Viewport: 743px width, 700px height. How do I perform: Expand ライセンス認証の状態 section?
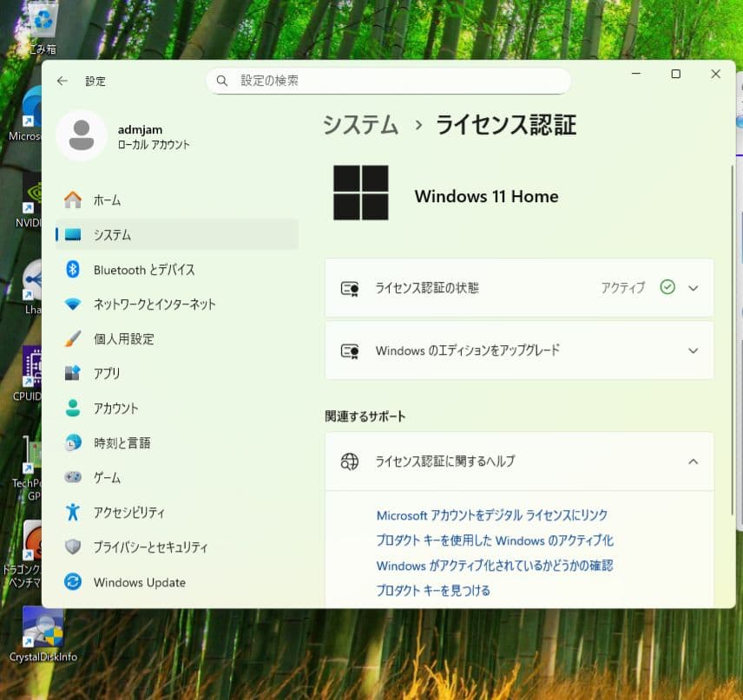[x=693, y=288]
